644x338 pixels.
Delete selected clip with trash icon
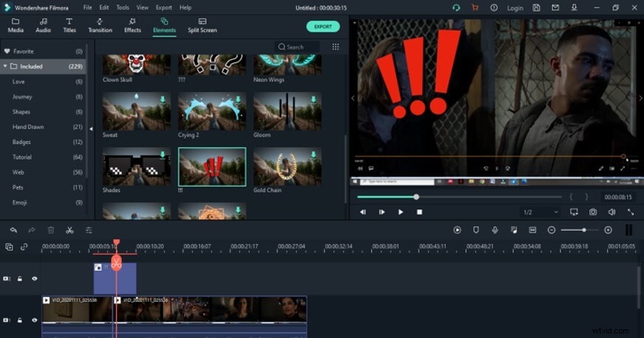click(x=51, y=230)
